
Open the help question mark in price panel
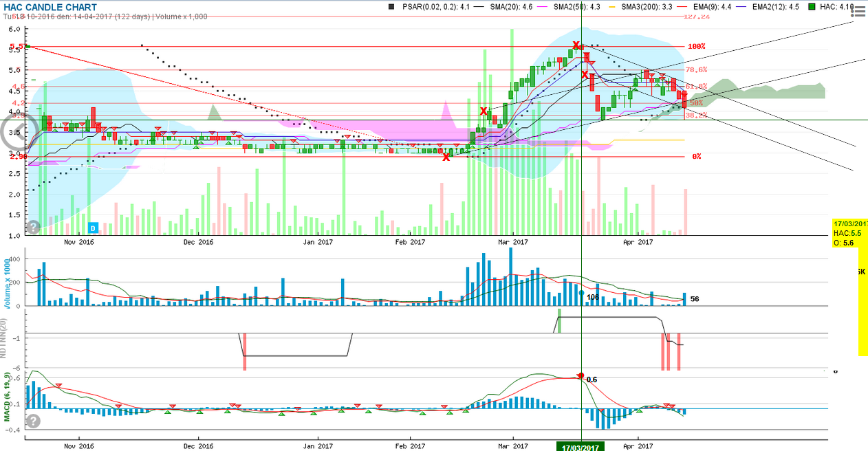click(x=33, y=225)
